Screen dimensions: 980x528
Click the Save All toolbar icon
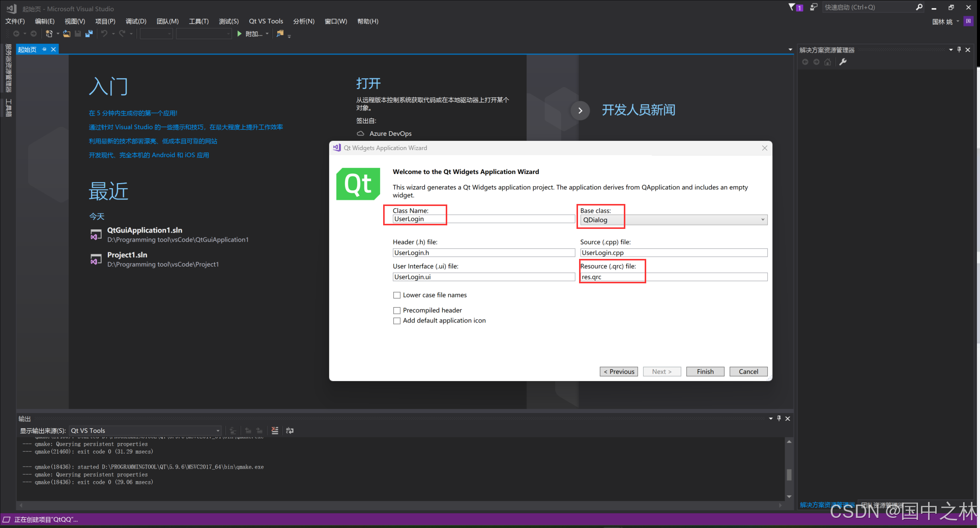click(89, 34)
